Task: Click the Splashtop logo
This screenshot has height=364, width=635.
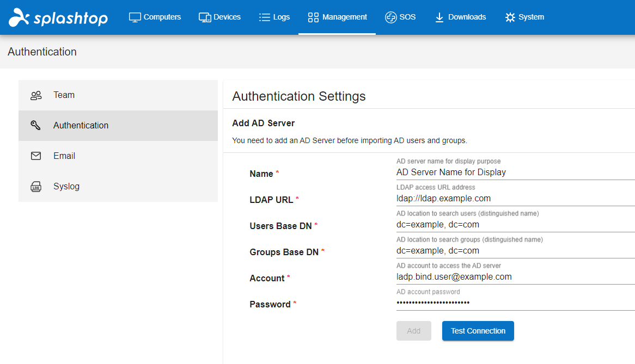Action: click(58, 17)
